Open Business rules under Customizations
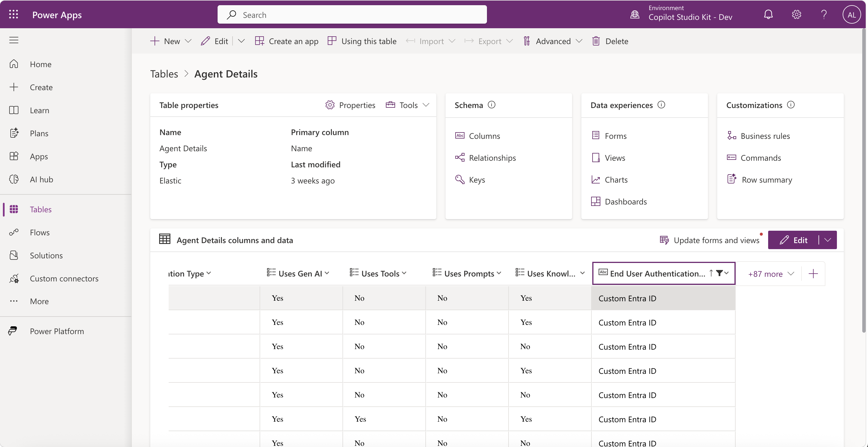The height and width of the screenshot is (447, 868). [x=758, y=136]
